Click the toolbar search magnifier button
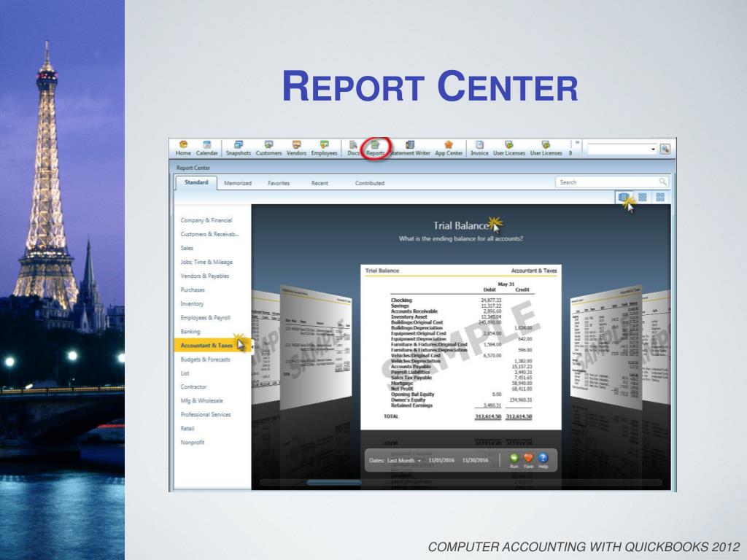The width and height of the screenshot is (747, 560). (x=665, y=149)
